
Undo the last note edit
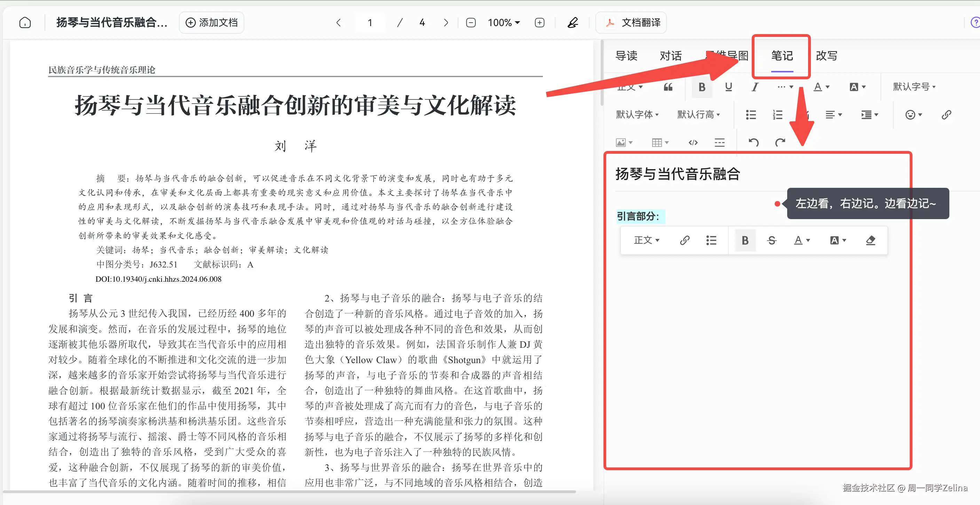click(753, 142)
